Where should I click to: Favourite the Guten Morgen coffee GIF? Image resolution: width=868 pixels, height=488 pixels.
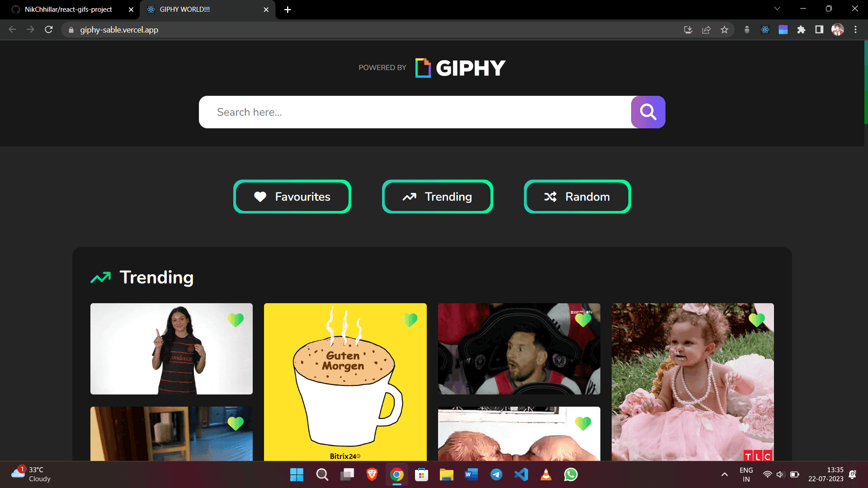pyautogui.click(x=410, y=320)
